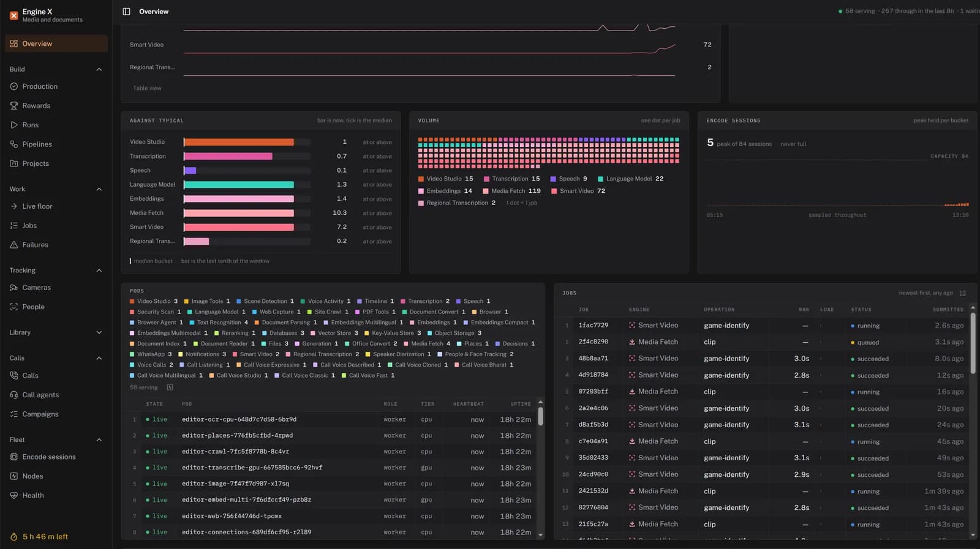Screen dimensions: 980x549
Task: Open Nodes icon under Fleet
Action: click(14, 476)
